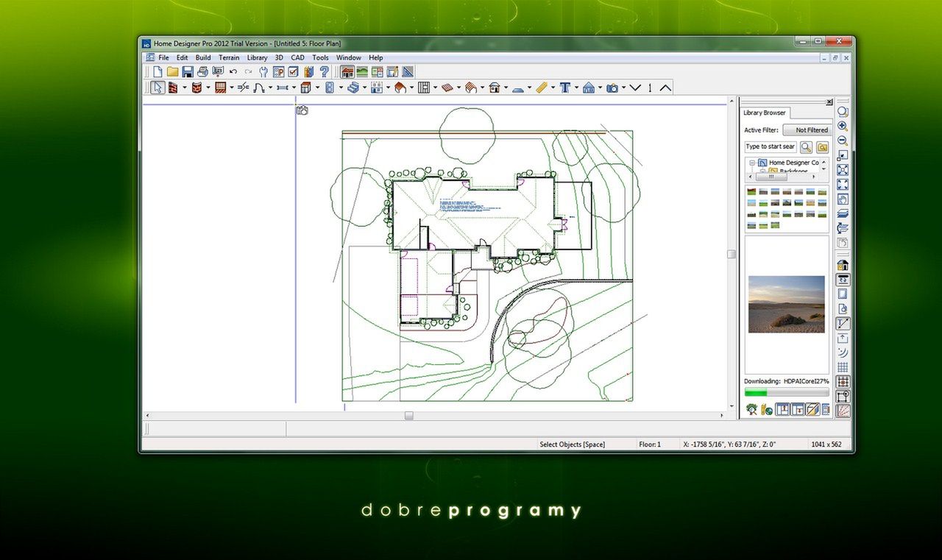
Task: Save the plan using floppy disk icon
Action: click(x=187, y=71)
